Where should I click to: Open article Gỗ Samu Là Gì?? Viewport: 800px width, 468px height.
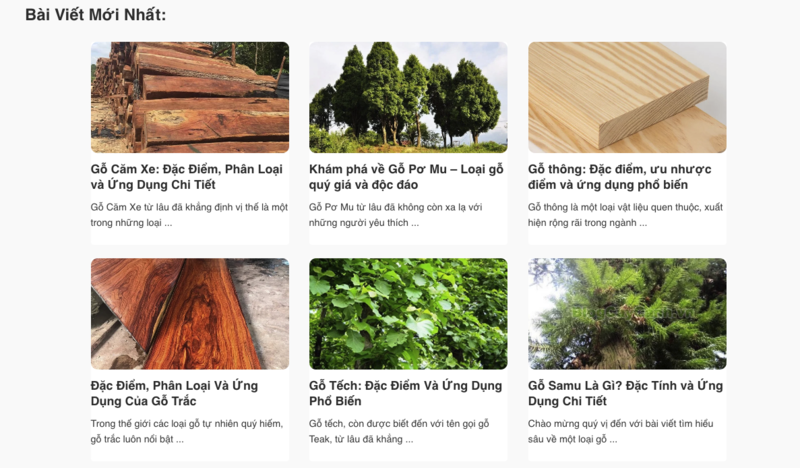(626, 393)
